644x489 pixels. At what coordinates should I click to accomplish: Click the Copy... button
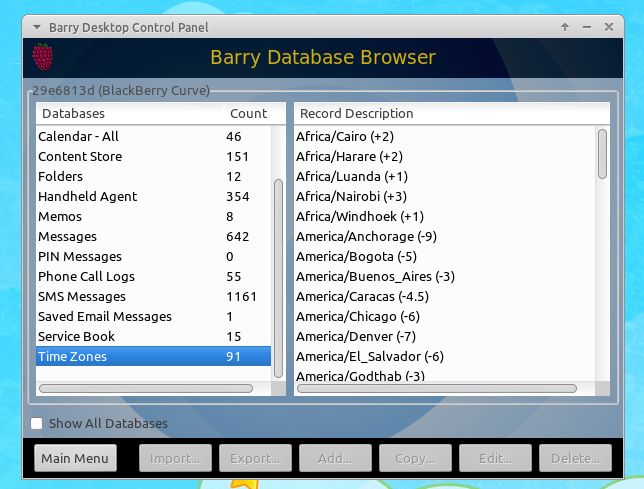click(415, 458)
